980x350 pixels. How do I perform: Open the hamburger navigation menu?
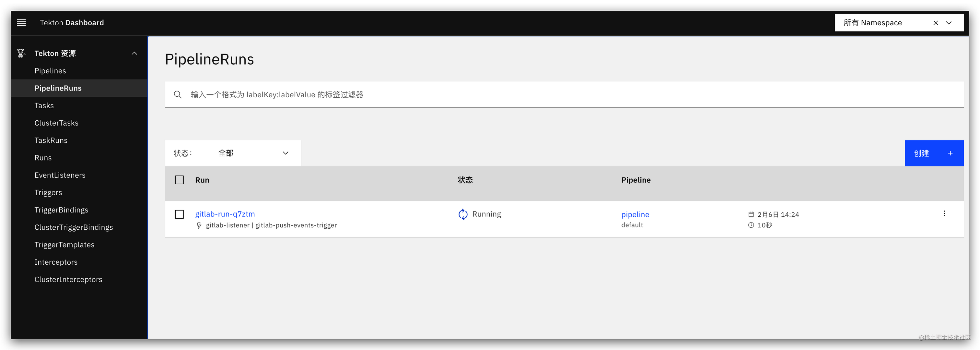point(21,22)
